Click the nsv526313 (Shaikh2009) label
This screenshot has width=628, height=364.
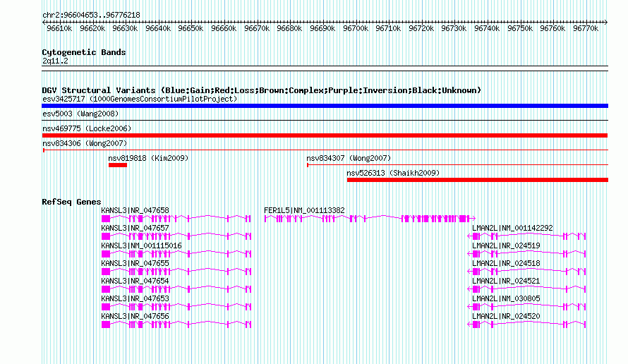click(x=393, y=173)
